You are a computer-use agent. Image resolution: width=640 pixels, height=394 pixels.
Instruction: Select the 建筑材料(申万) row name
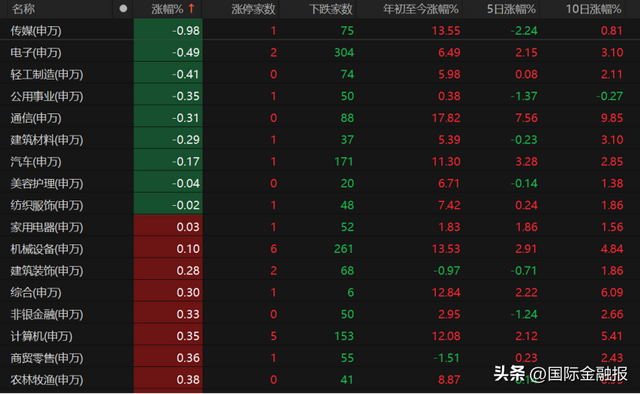pyautogui.click(x=47, y=140)
